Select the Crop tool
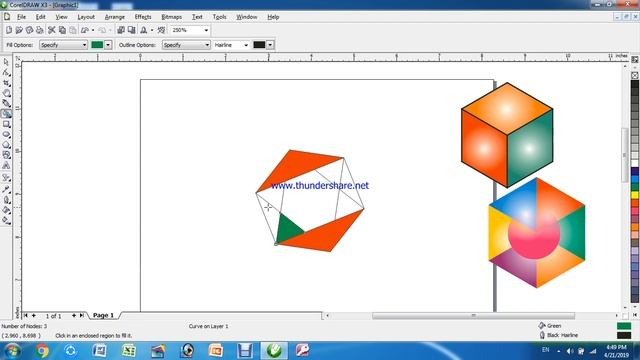 tap(6, 83)
